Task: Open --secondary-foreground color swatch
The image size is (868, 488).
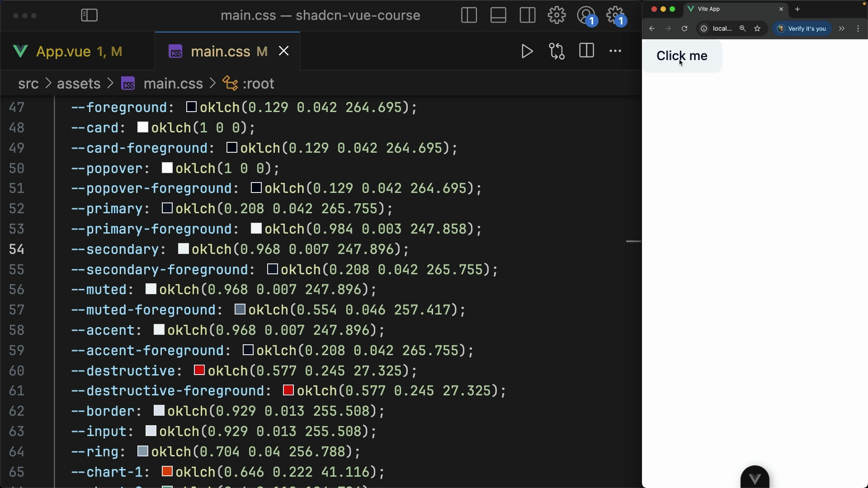Action: [272, 269]
